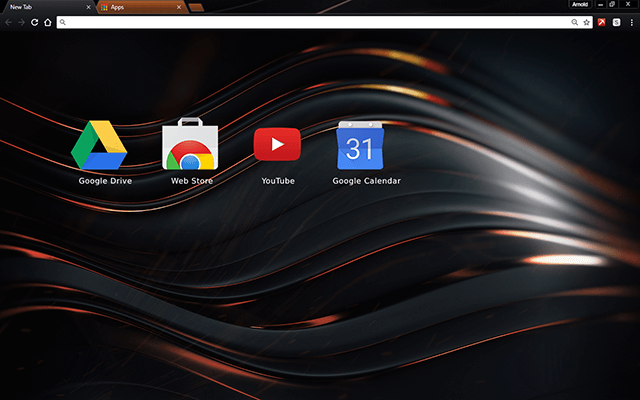Screen dimensions: 640x400
Task: Open the Arnold profile button
Action: point(580,4)
